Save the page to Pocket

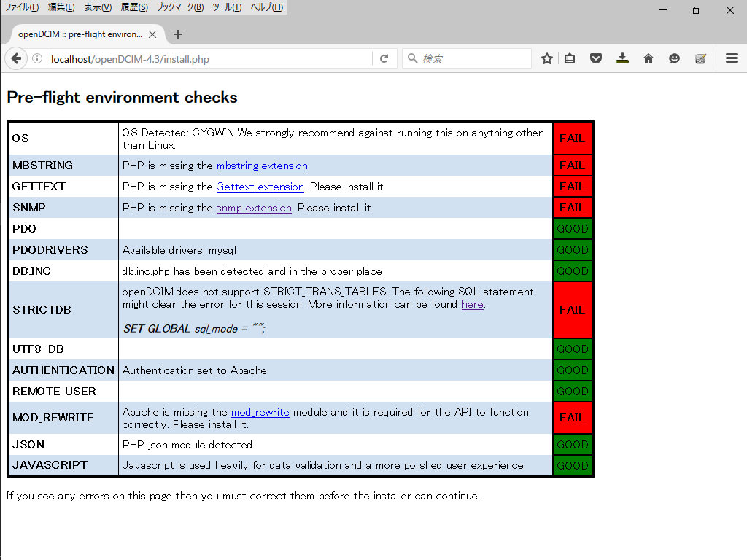tap(596, 58)
